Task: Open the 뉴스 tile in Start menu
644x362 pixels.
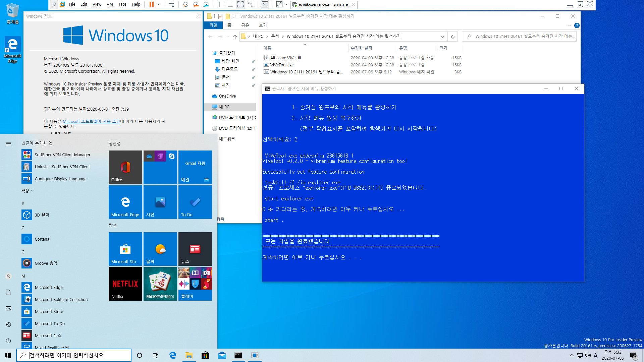Action: coord(195,249)
